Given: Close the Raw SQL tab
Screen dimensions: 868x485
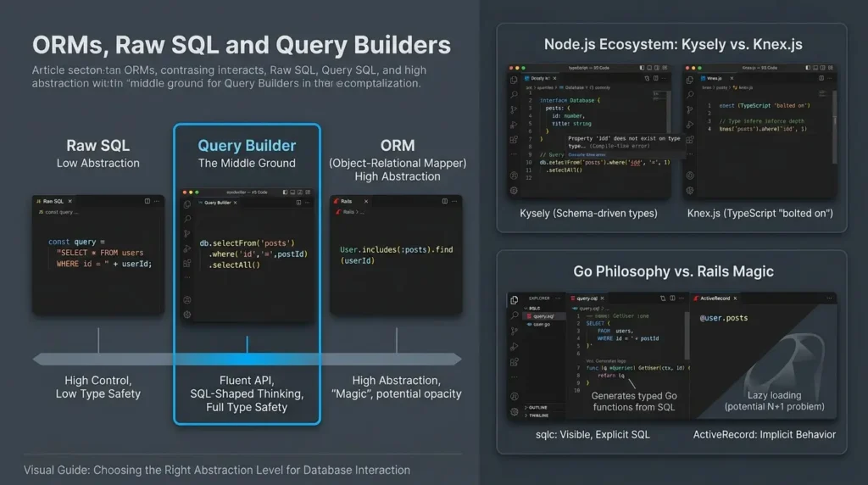Looking at the screenshot, I should pyautogui.click(x=70, y=201).
